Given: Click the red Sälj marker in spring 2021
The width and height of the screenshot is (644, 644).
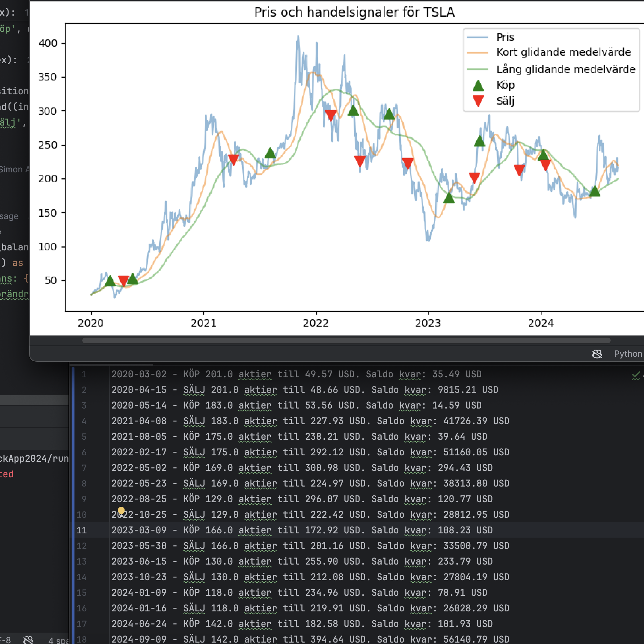Looking at the screenshot, I should (x=234, y=160).
